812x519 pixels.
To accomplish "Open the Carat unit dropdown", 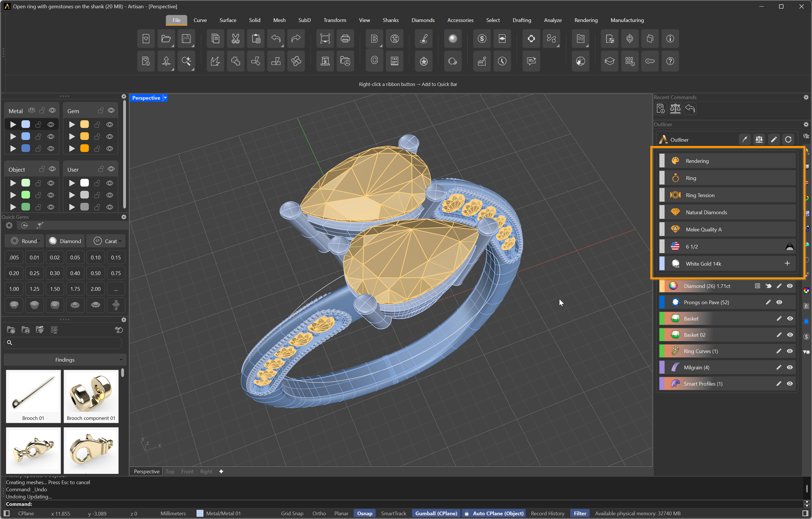I will coord(106,241).
